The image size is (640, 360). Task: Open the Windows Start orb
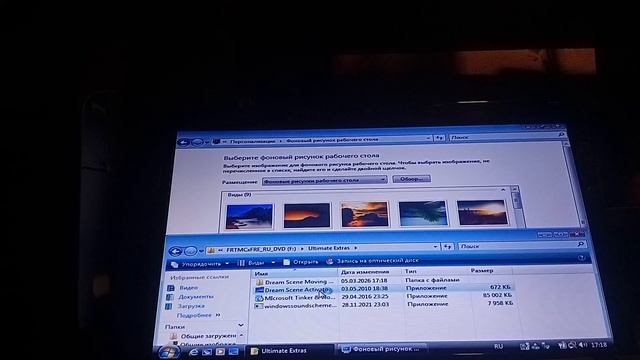point(168,352)
